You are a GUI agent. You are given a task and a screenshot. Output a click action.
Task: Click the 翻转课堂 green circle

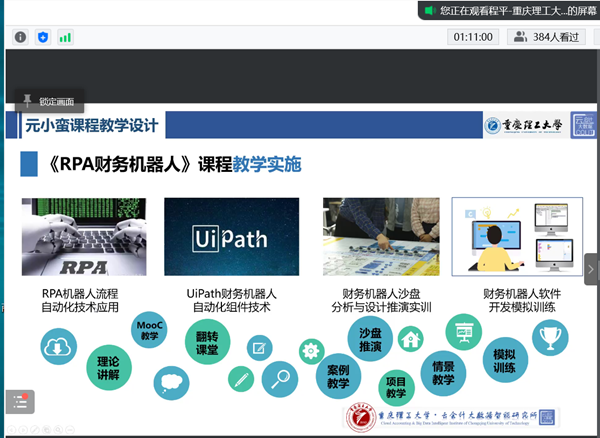click(207, 342)
